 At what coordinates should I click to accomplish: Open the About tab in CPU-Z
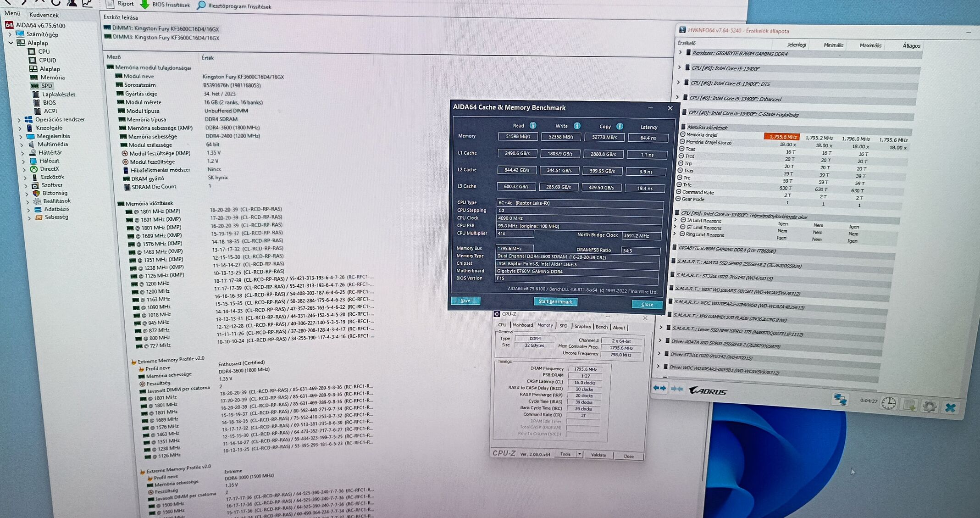(619, 327)
